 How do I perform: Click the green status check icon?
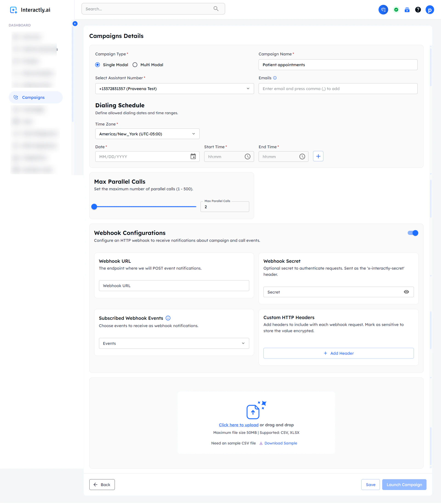point(396,10)
